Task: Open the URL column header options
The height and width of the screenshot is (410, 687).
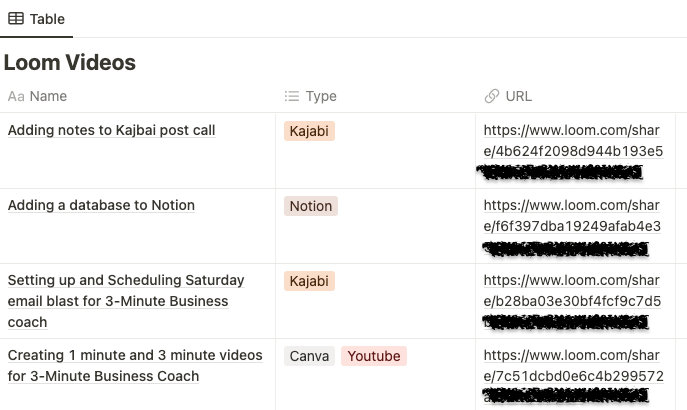Action: (519, 97)
